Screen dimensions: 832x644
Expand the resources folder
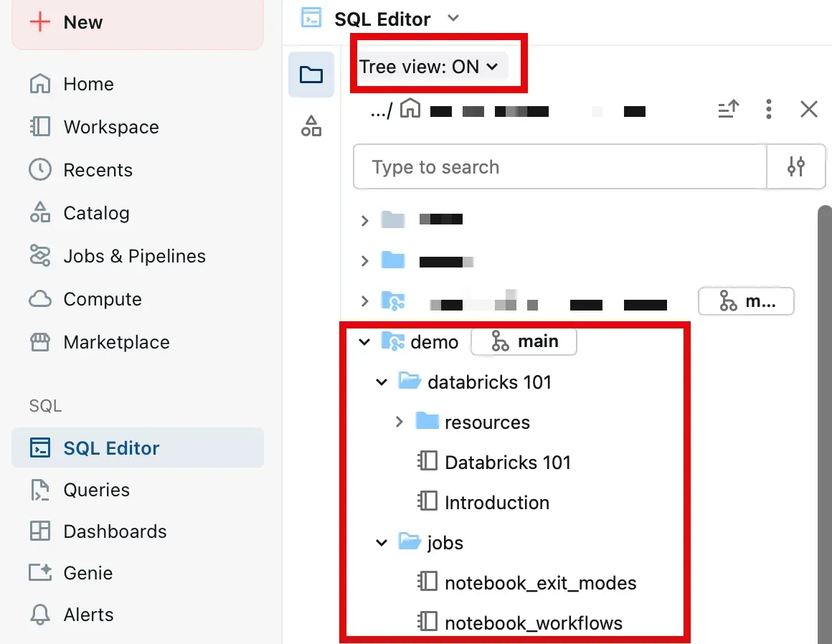399,422
